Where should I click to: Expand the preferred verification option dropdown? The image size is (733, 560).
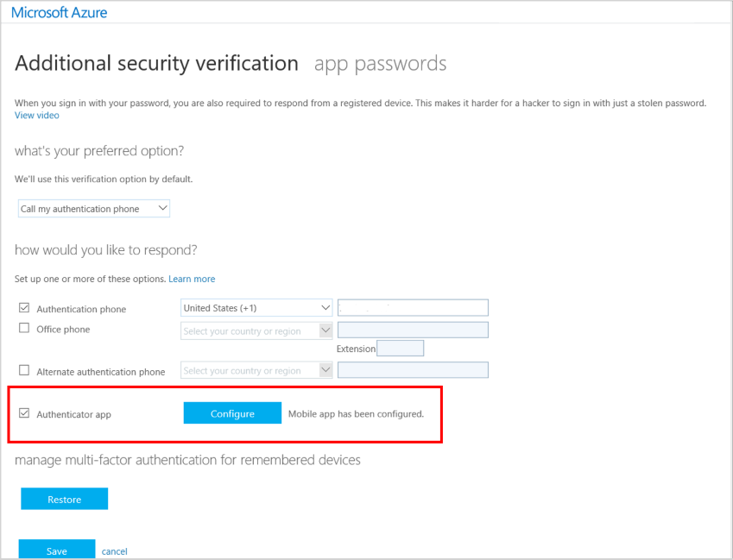coord(94,209)
